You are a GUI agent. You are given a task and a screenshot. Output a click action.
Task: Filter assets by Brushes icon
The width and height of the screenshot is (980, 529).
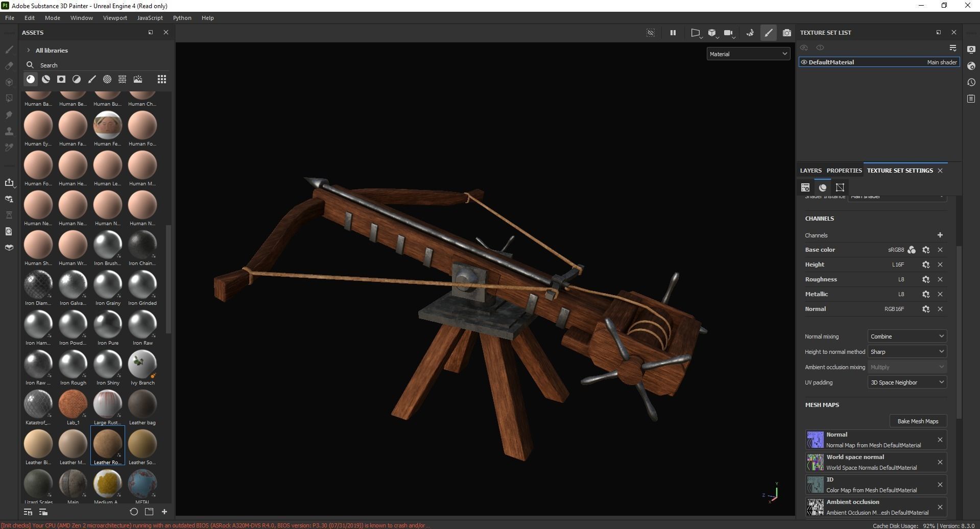click(x=92, y=79)
